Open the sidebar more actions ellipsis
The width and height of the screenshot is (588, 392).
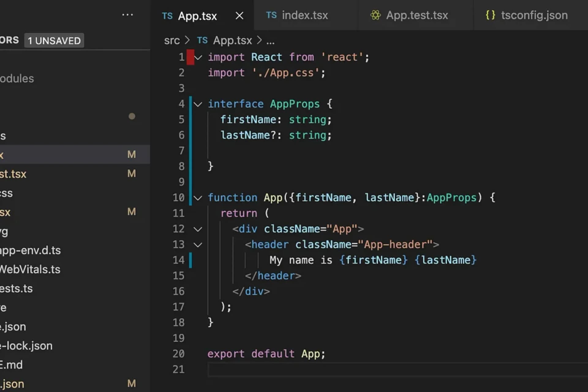[x=127, y=15]
